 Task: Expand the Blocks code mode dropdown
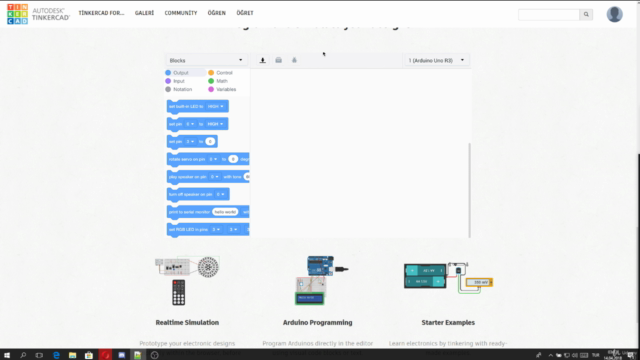(206, 60)
